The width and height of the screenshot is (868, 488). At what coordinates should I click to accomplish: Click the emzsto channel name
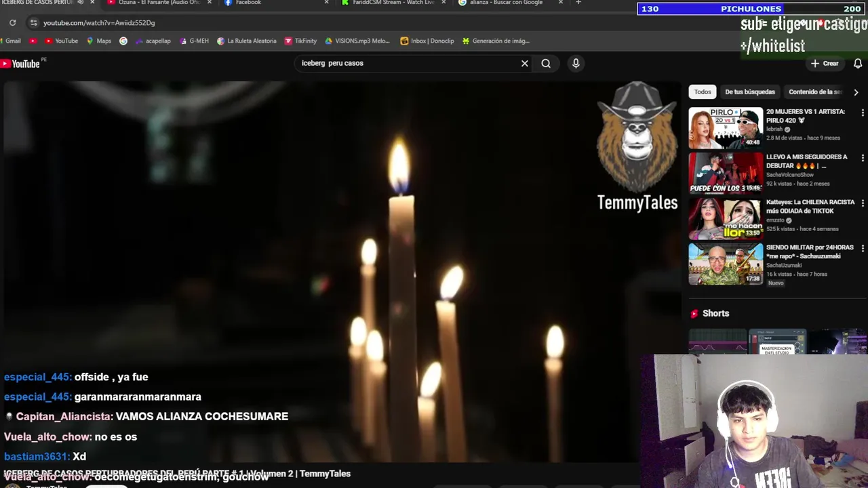775,220
